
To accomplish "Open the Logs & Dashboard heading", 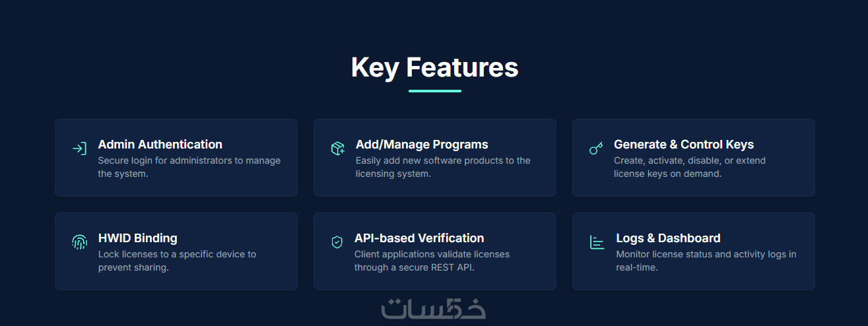I will [x=668, y=238].
